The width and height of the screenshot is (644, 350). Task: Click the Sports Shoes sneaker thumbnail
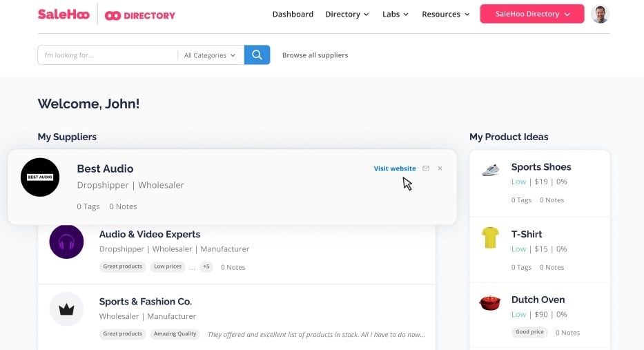[490, 171]
